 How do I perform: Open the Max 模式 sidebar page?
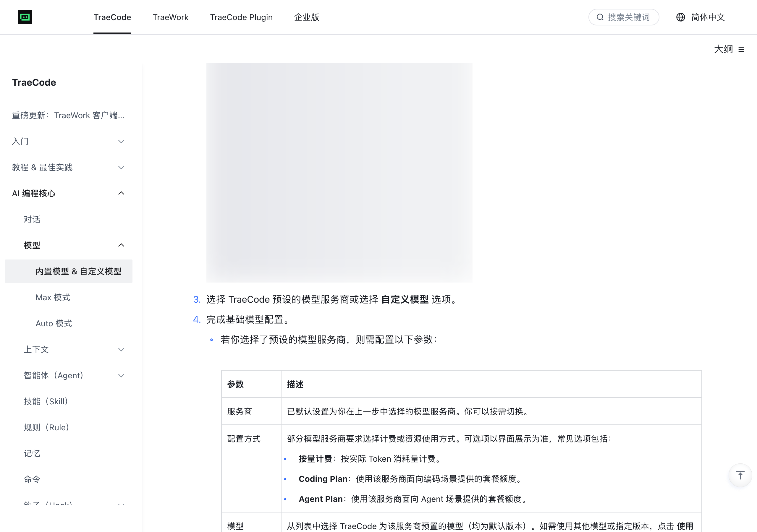pyautogui.click(x=53, y=297)
